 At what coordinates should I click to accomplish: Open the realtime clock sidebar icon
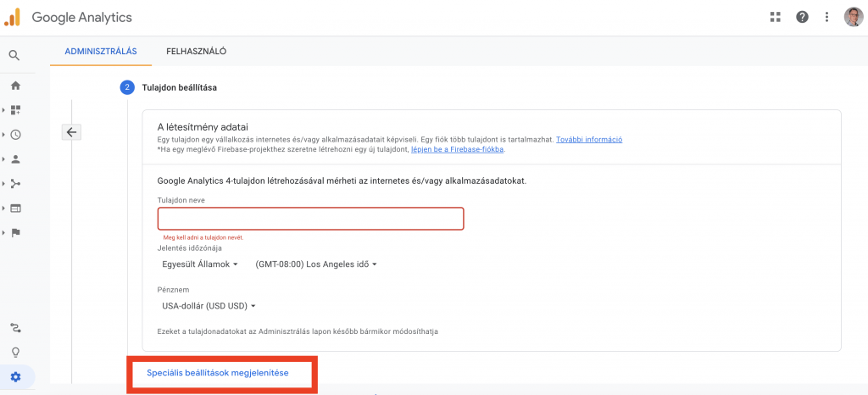click(15, 135)
